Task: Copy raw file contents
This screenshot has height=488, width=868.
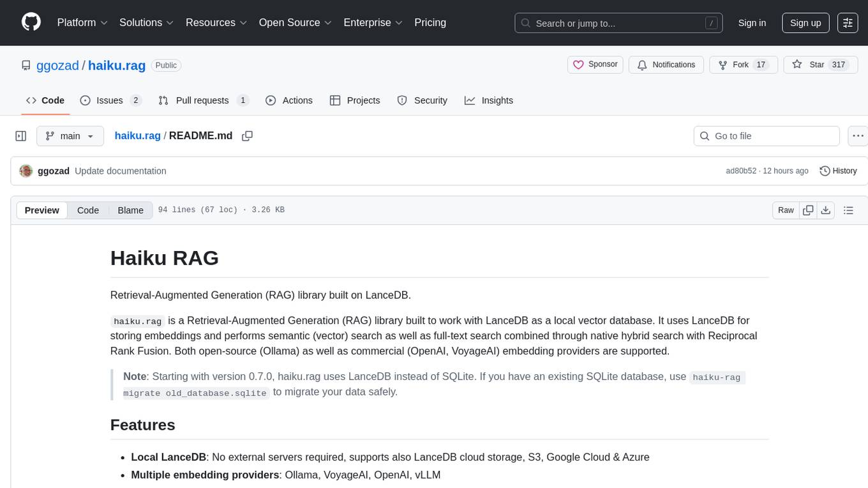Action: tap(809, 210)
